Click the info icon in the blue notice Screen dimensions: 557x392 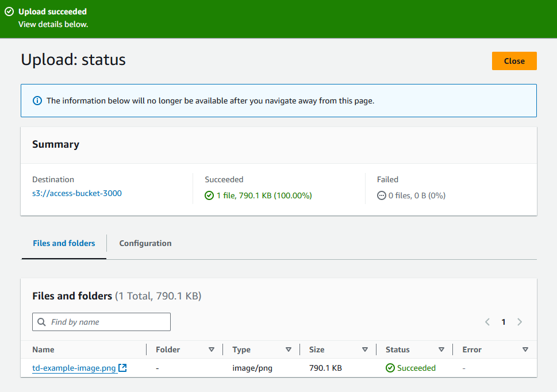coord(37,100)
